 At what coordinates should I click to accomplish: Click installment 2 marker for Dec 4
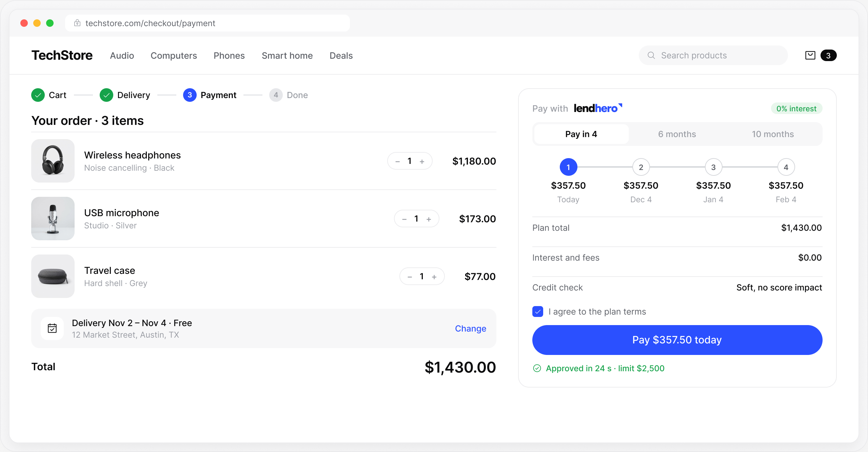click(641, 167)
